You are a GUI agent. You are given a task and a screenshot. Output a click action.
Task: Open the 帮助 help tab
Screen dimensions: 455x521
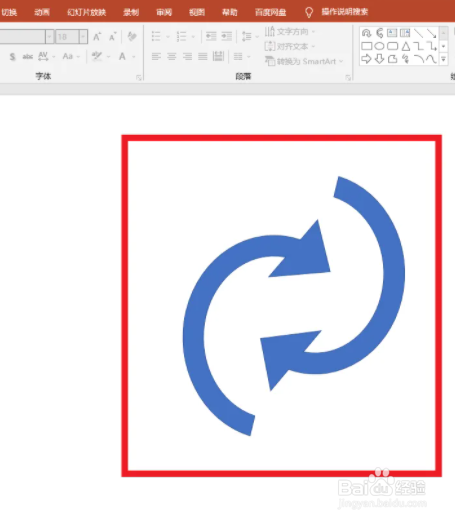[x=230, y=13]
